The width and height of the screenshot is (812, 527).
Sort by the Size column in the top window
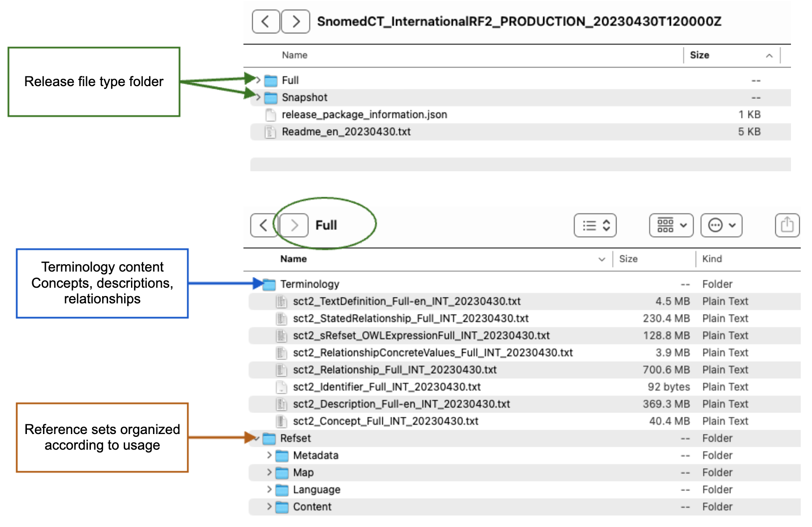[x=700, y=55]
